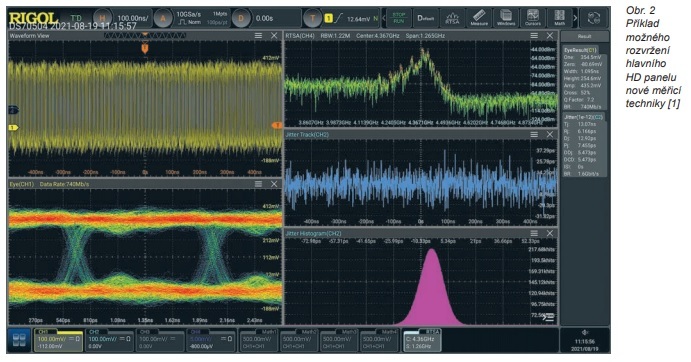Screen dimensions: 691x362
Task: Open the function navigation grid icon
Action: 19,340
